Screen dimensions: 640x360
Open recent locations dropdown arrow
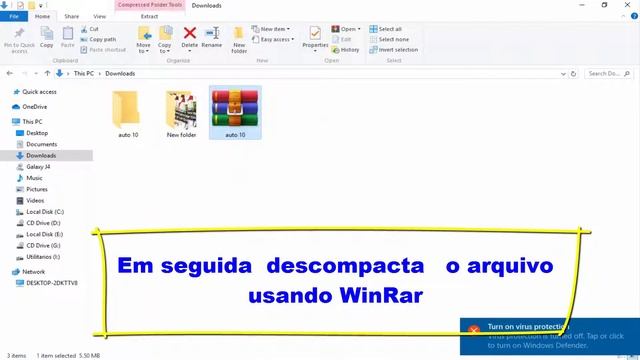click(x=36, y=73)
